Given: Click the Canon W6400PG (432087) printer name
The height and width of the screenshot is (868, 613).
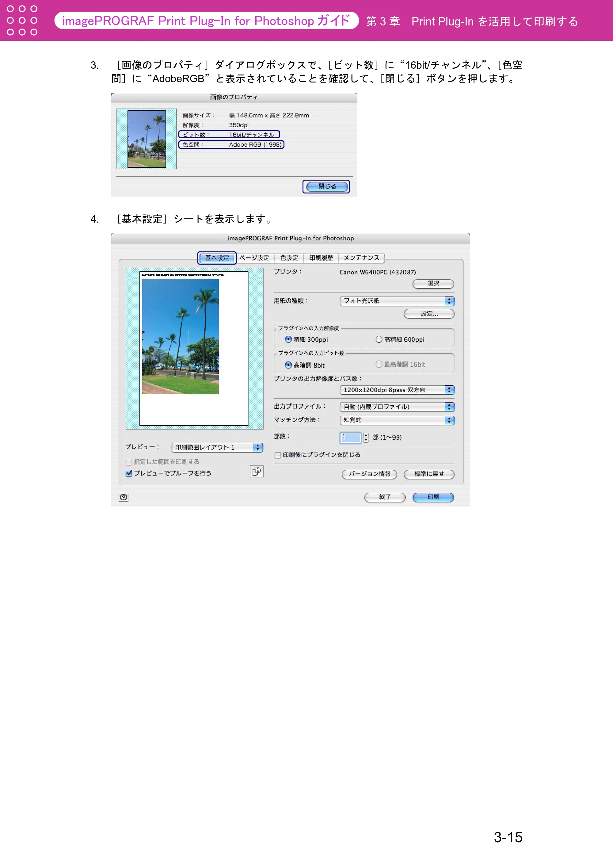Looking at the screenshot, I should 378,272.
